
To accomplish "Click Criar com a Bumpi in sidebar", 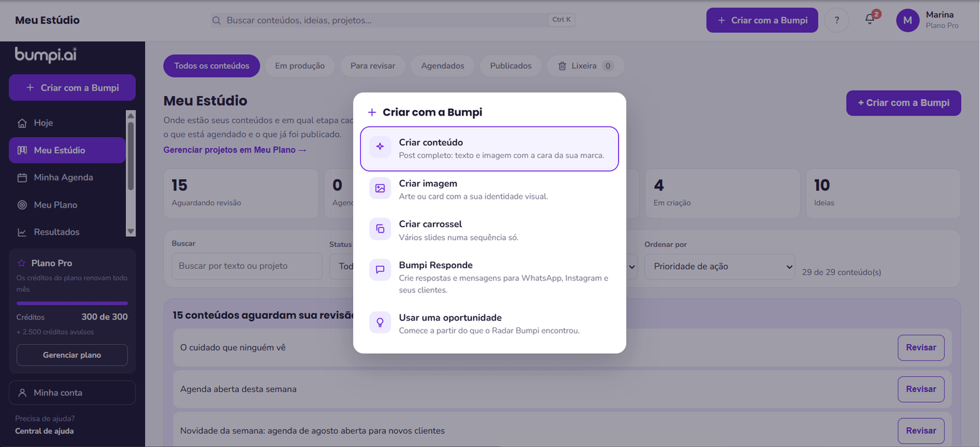I will tap(72, 88).
